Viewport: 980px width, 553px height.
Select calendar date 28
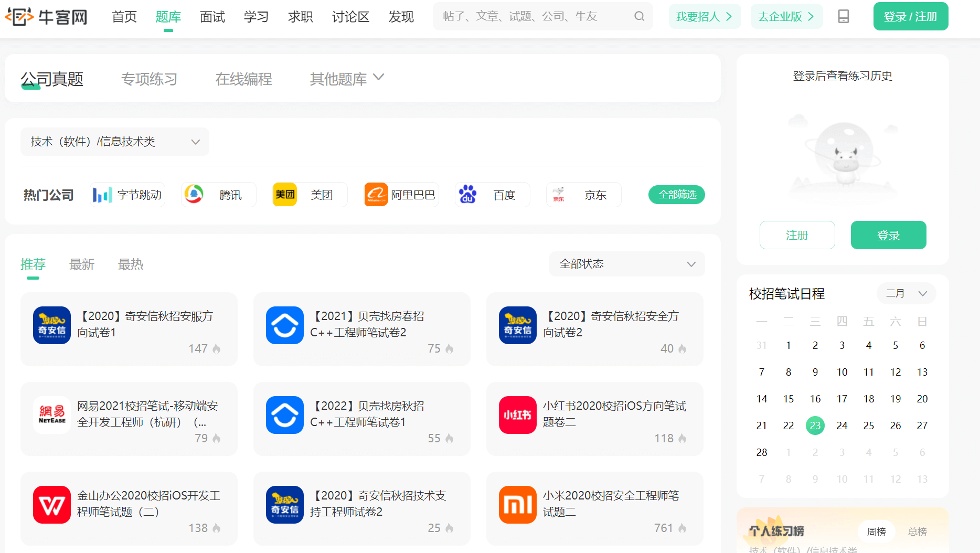point(762,452)
